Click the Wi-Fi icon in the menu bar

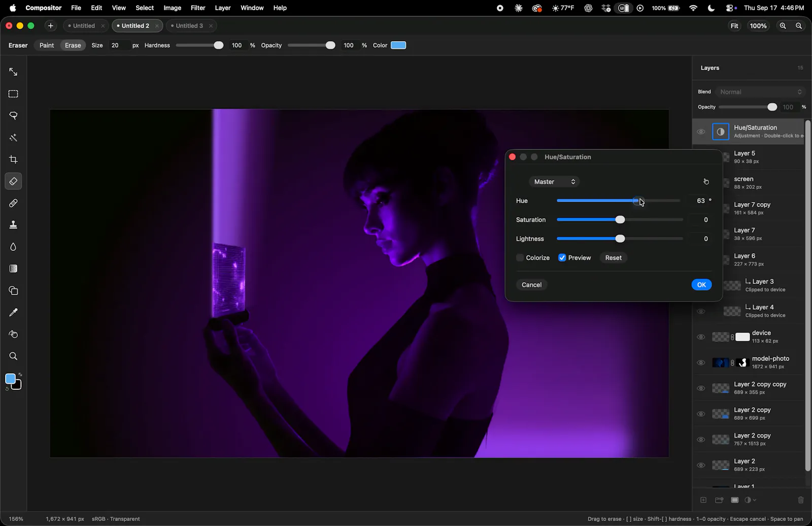pos(693,8)
